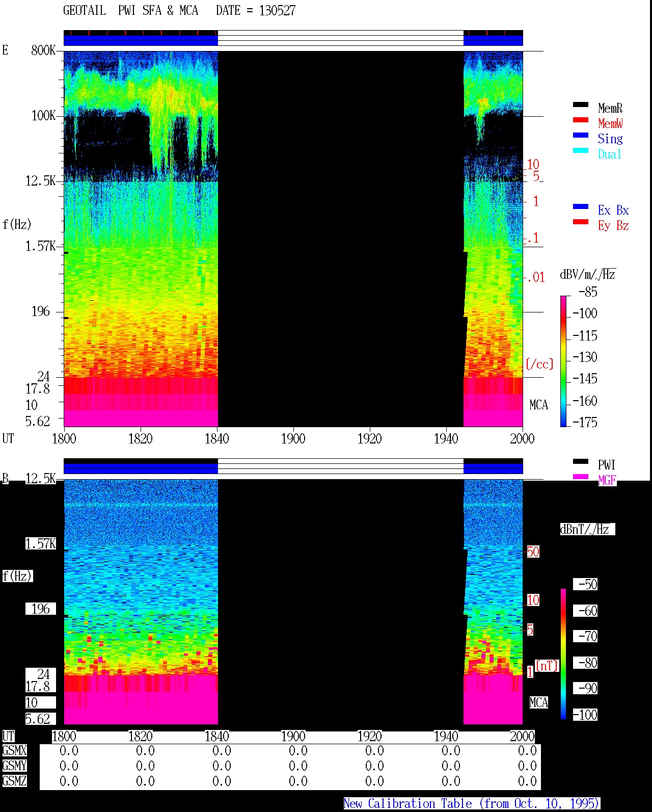Click the red [nT] unit label
The width and height of the screenshot is (652, 812).
click(x=547, y=666)
